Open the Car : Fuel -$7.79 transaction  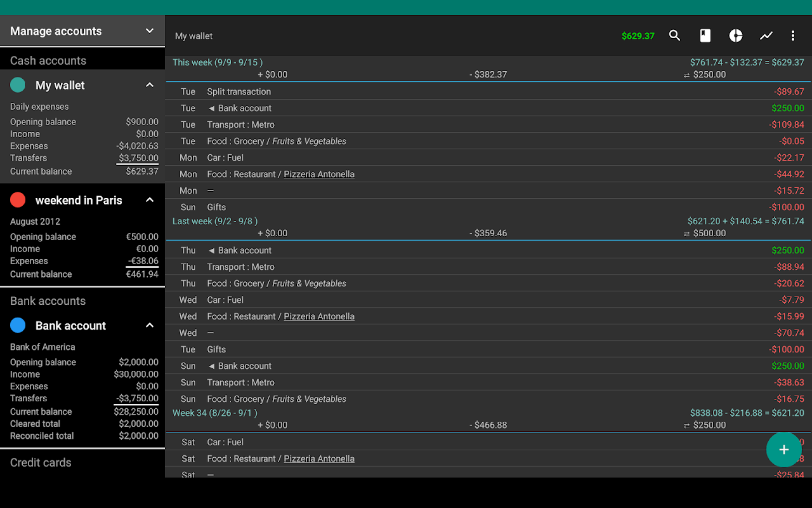tap(488, 300)
